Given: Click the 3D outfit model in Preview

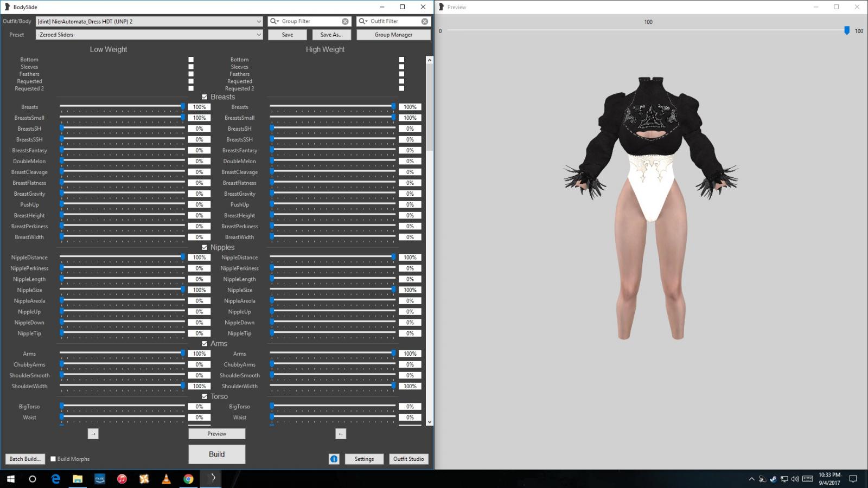Looking at the screenshot, I should pos(650,208).
